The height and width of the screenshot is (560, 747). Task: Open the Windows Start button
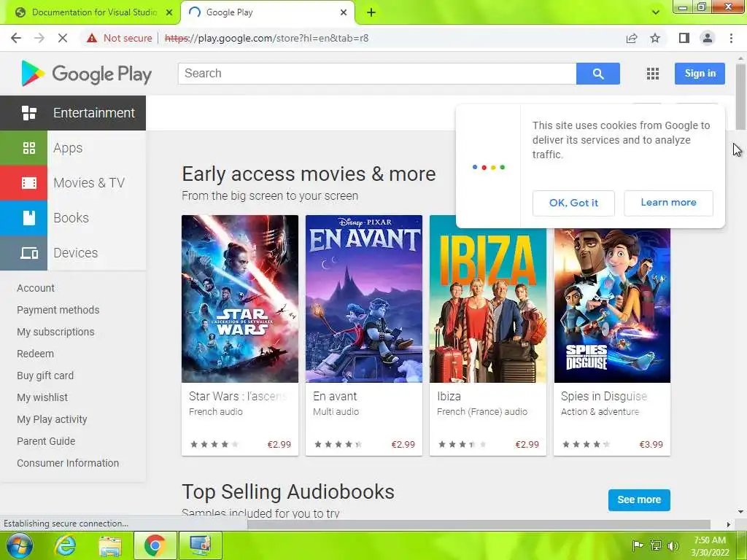pos(20,545)
